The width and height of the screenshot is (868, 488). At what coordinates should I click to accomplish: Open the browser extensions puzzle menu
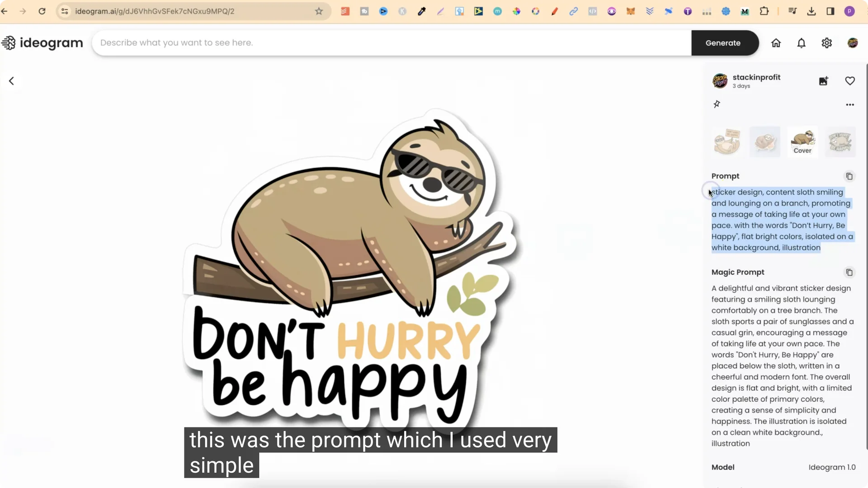click(x=764, y=11)
